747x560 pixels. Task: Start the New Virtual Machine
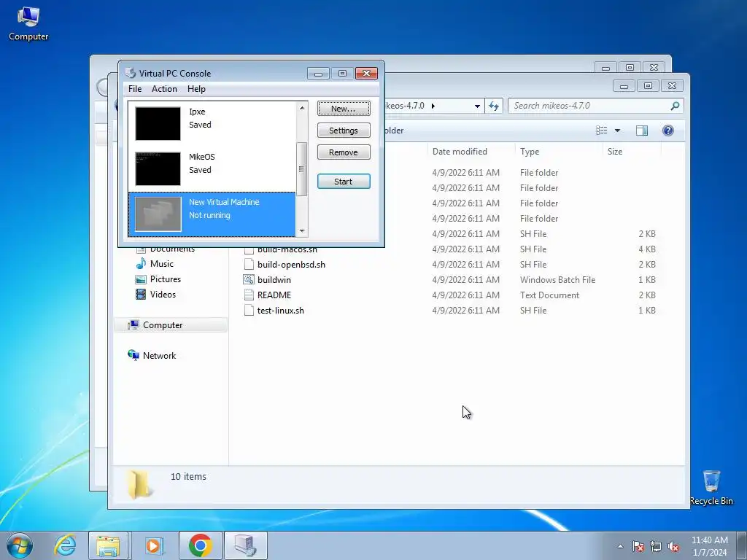344,182
